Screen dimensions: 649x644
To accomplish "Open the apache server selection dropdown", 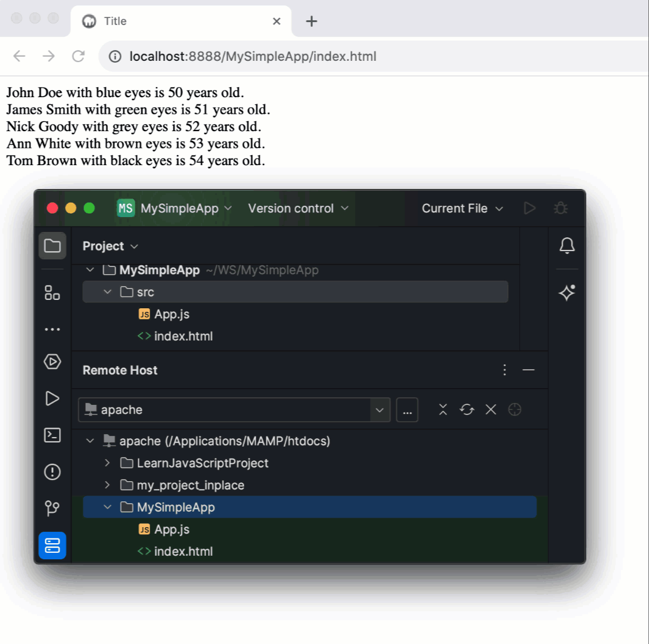I will 380,410.
